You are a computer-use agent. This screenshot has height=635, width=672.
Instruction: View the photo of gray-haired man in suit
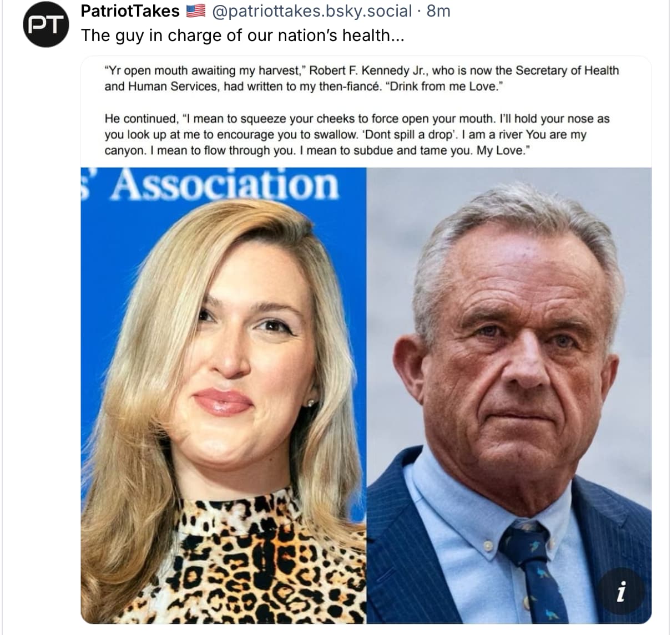coord(509,396)
